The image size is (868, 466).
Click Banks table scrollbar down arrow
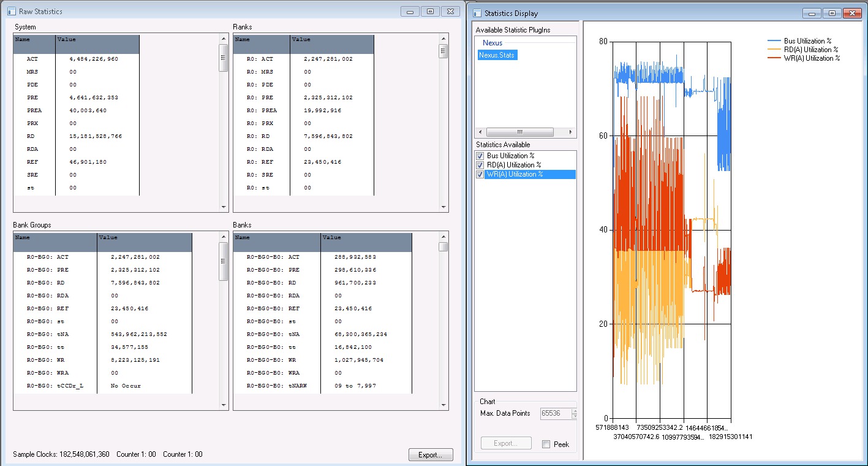[x=443, y=405]
